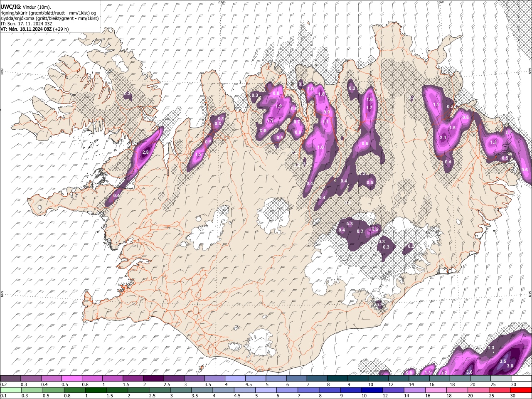Pick the violet rain-scale swatch labeled 12
Viewport: 532px width, 399px height.
394,390
